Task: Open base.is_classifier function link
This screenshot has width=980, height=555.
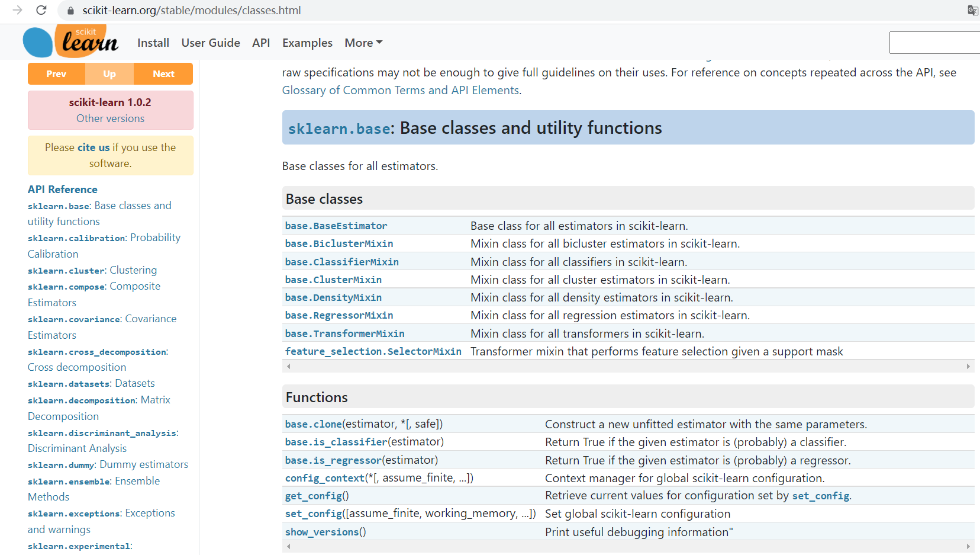Action: point(336,442)
